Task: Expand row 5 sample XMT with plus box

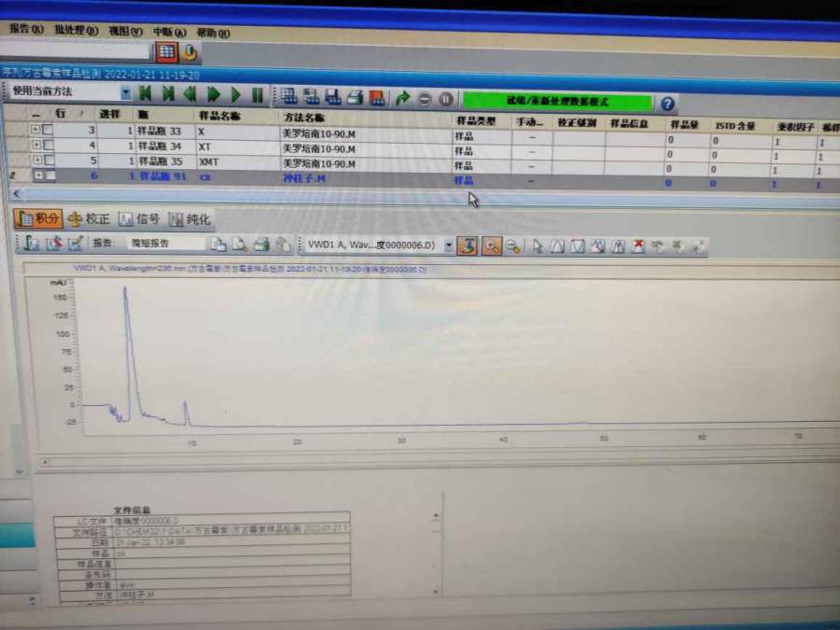Action: pos(37,159)
